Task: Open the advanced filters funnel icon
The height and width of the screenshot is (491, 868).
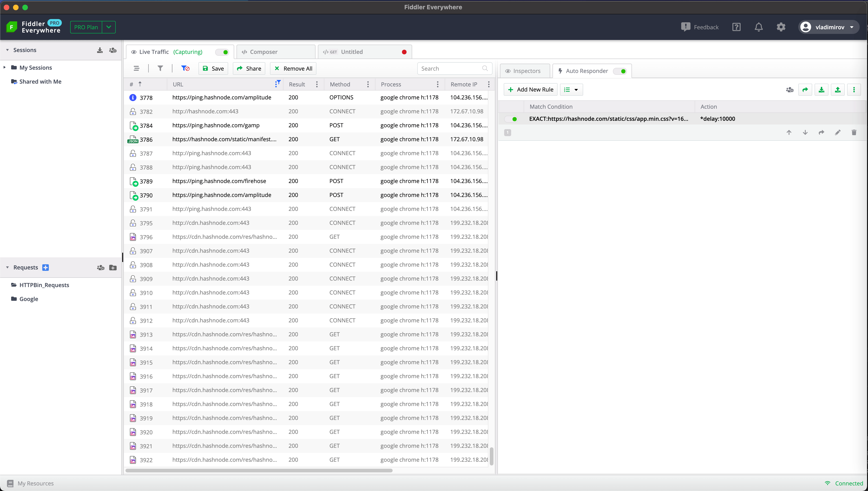Action: pyautogui.click(x=160, y=69)
